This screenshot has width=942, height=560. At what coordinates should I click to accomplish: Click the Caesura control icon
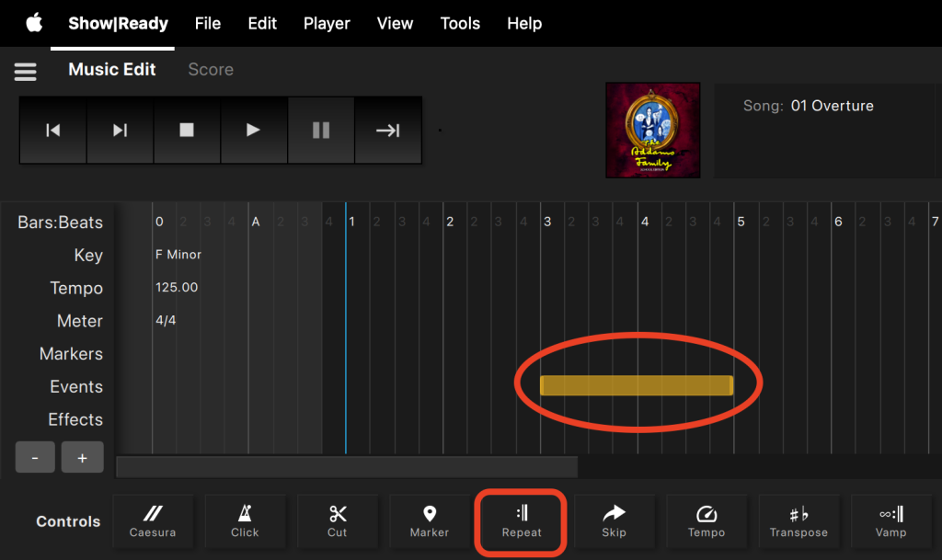pos(153,521)
